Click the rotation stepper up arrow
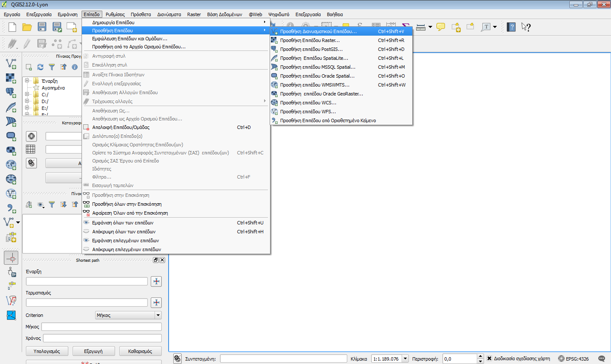 480,356
